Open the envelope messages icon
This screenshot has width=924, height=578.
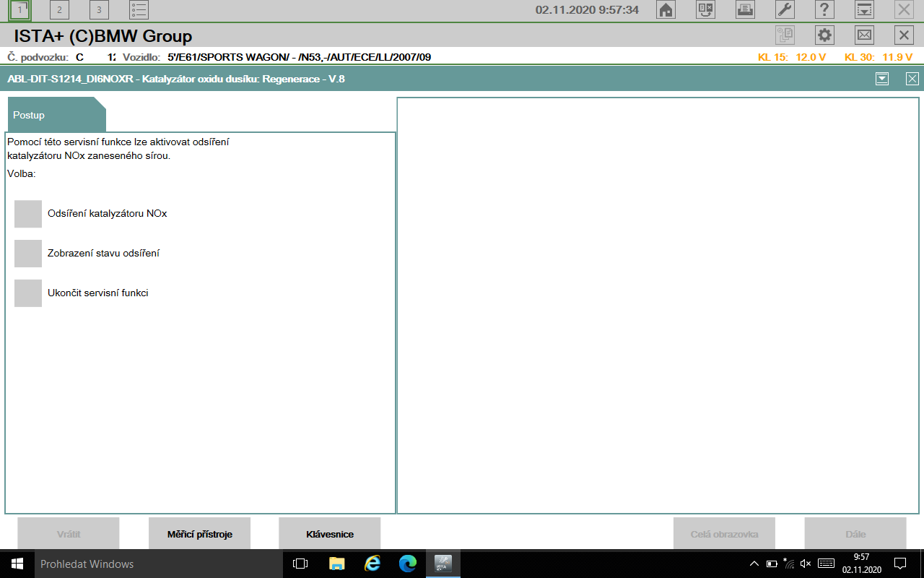pos(863,34)
